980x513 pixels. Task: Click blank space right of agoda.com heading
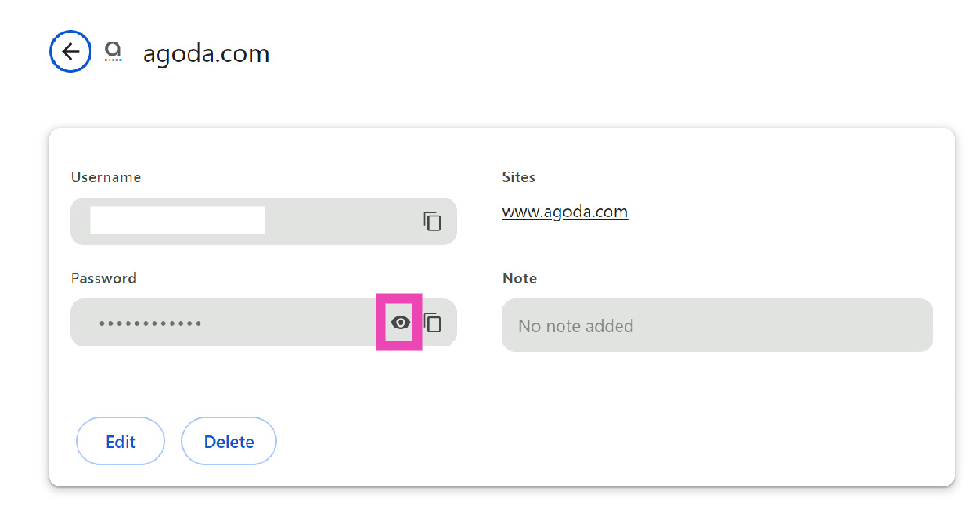[x=572, y=54]
